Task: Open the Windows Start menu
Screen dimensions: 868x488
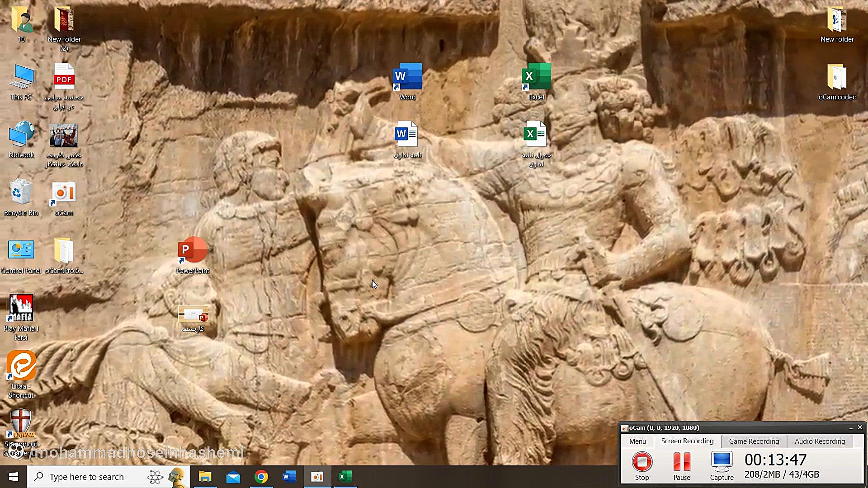Action: pos(14,477)
